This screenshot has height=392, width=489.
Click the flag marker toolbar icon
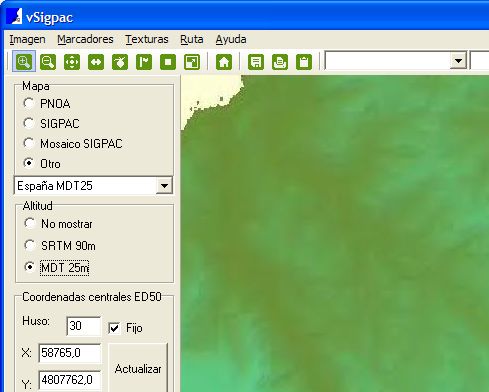144,62
